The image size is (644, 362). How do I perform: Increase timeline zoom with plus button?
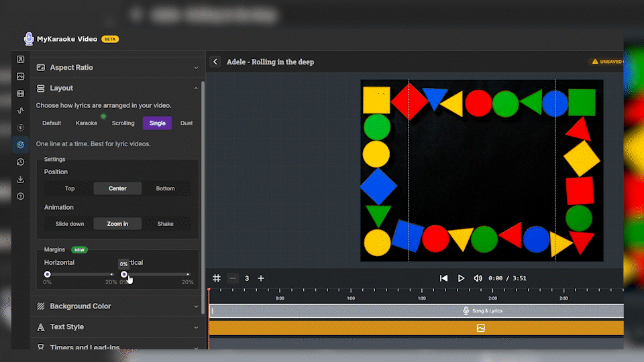[x=261, y=278]
